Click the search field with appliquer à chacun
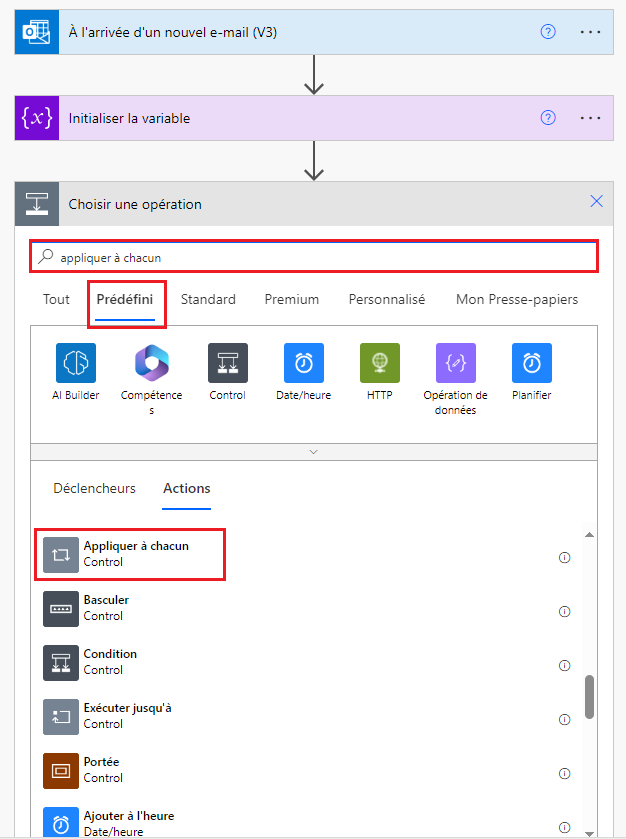 [314, 257]
